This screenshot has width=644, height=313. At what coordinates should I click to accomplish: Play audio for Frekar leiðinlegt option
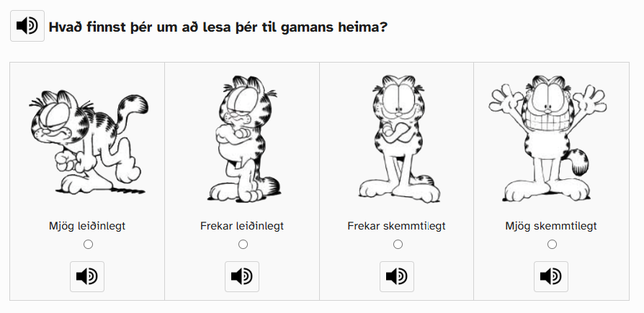(242, 276)
